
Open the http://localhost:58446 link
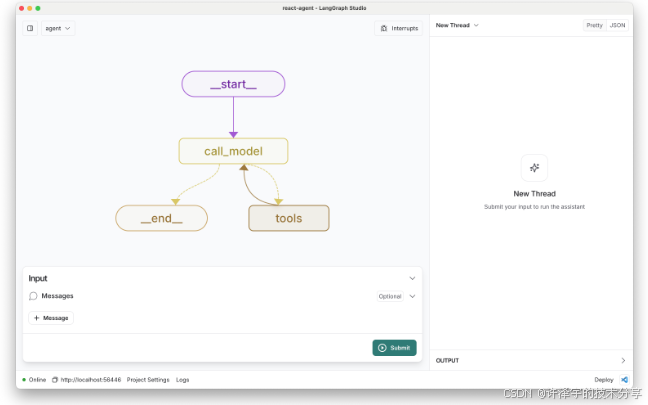coord(91,380)
